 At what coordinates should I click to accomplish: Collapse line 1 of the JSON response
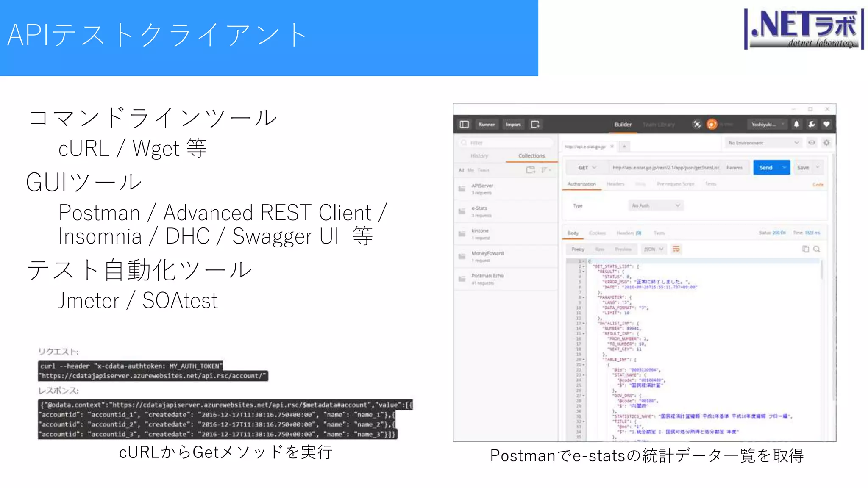(x=584, y=261)
